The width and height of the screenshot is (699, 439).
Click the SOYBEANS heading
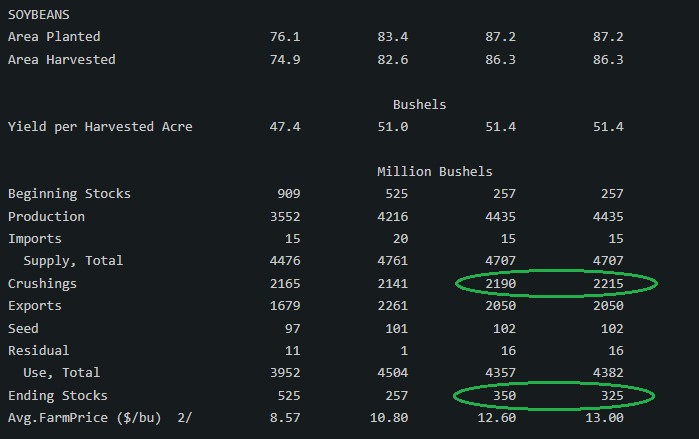[x=39, y=14]
